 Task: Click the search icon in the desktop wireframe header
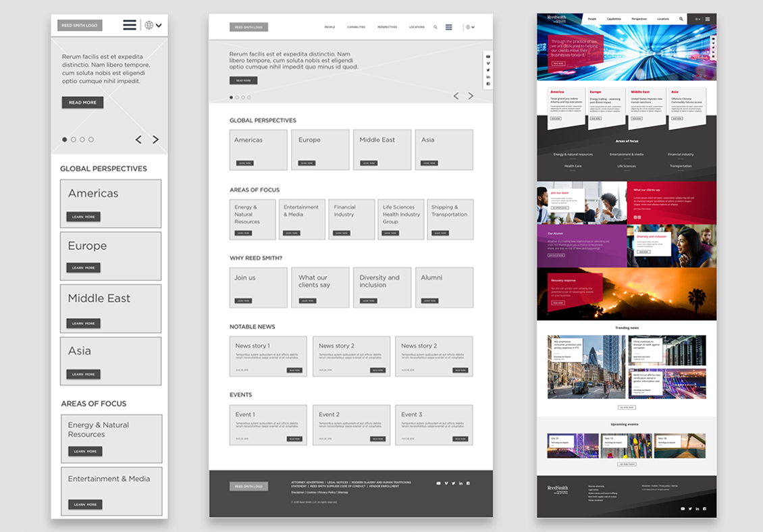click(x=436, y=28)
